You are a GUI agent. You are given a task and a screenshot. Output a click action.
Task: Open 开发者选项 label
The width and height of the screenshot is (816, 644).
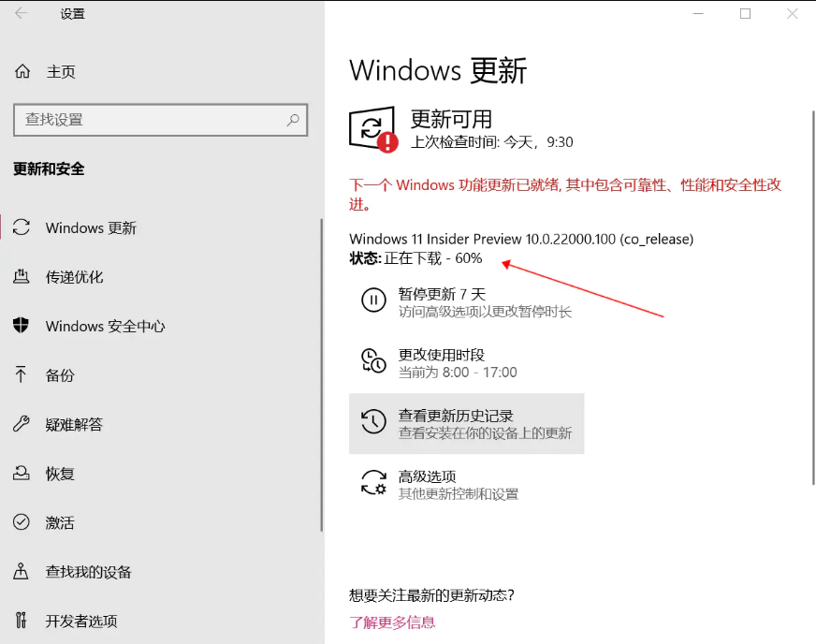point(81,621)
